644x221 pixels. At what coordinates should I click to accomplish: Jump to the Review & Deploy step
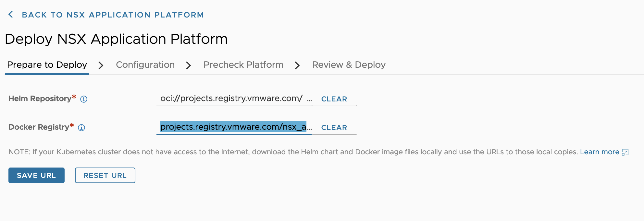(x=349, y=65)
